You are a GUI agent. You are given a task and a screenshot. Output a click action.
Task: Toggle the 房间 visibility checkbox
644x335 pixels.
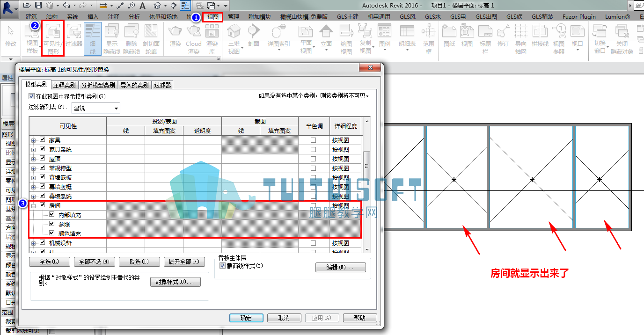tap(43, 205)
